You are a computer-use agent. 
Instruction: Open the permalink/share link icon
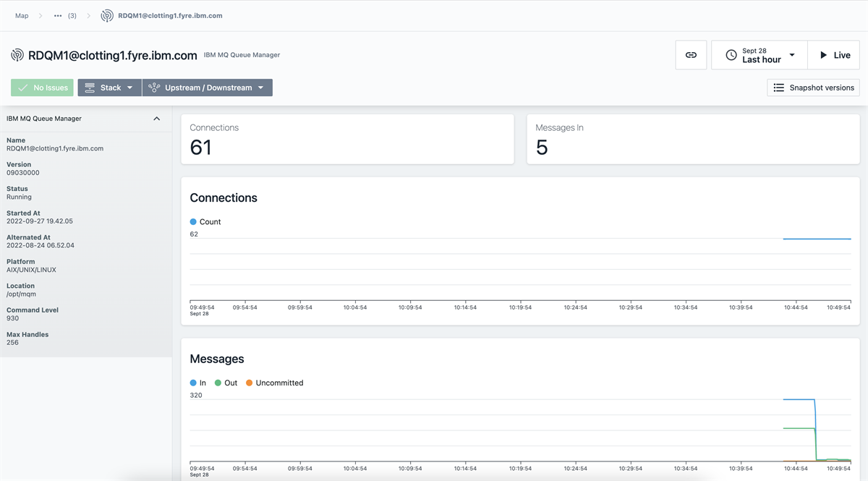pyautogui.click(x=691, y=54)
